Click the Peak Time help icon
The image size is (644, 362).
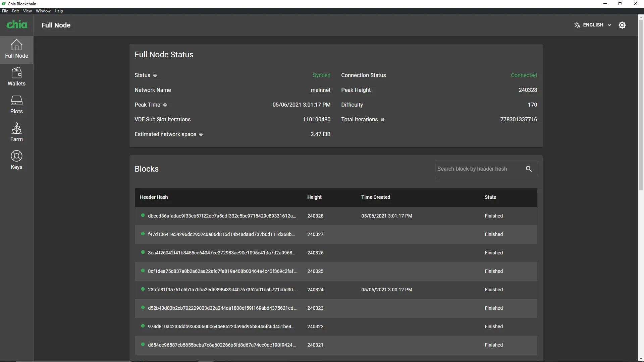(165, 105)
